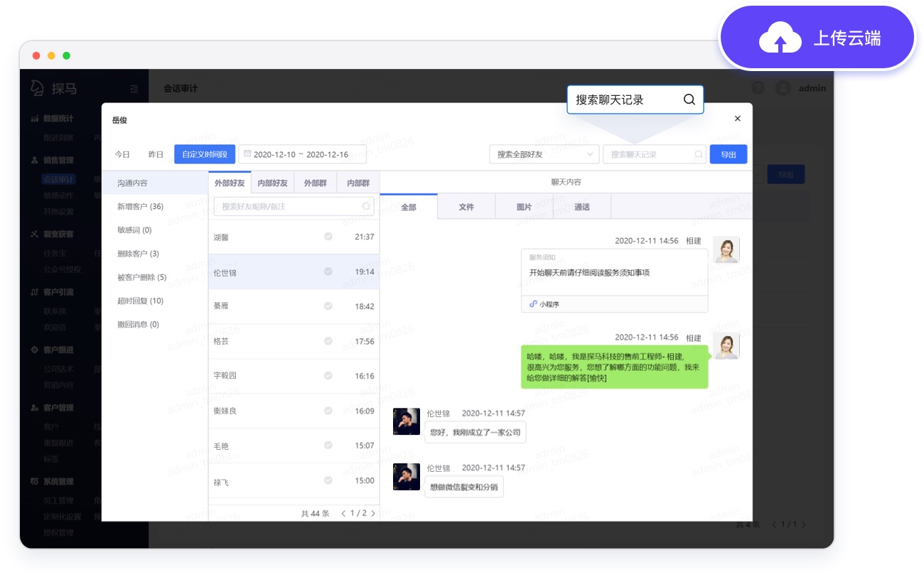Open the 搜索全部好友 dropdown
The width and height of the screenshot is (924, 577).
click(544, 154)
